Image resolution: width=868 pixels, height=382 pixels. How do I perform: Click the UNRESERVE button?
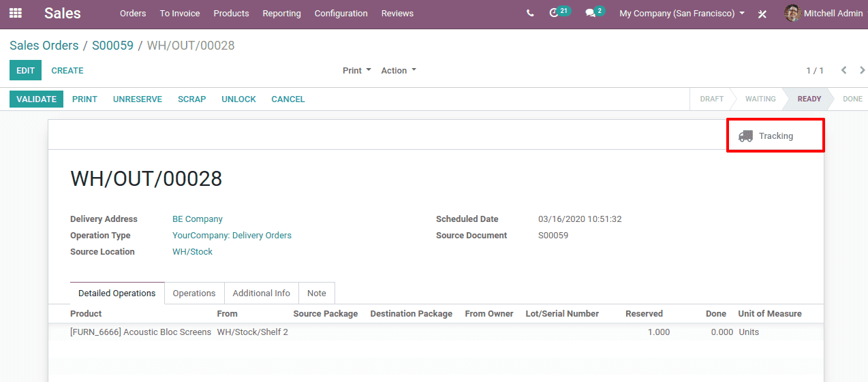click(x=138, y=99)
